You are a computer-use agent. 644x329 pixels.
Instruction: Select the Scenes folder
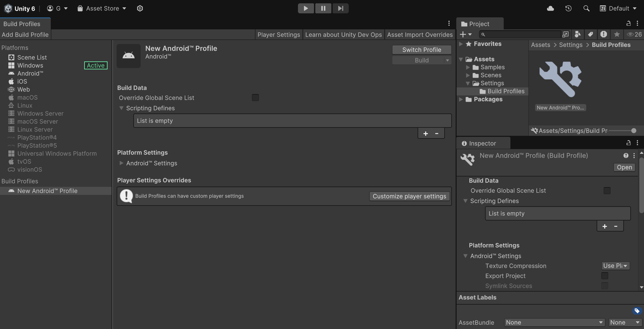click(491, 75)
